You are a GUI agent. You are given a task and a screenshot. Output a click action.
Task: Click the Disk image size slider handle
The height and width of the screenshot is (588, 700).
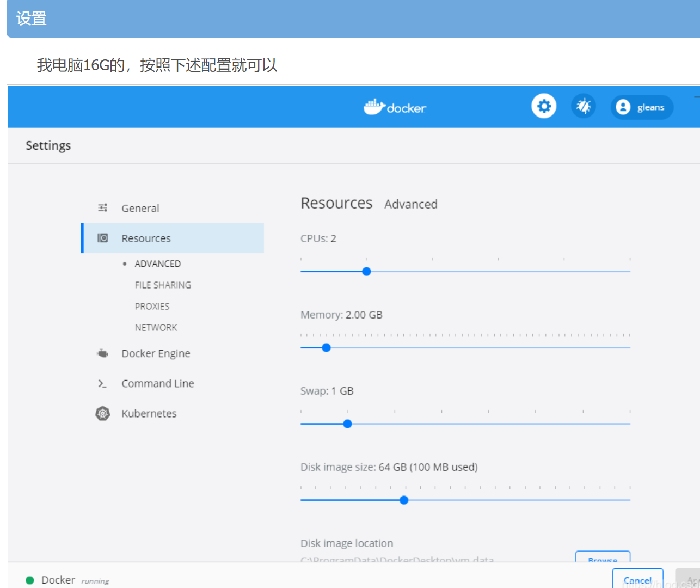coord(404,500)
